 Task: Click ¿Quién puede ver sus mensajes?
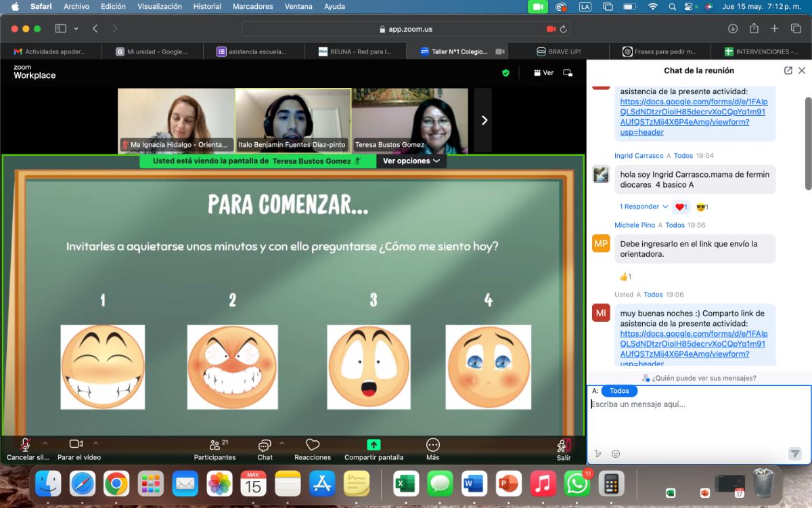point(699,378)
